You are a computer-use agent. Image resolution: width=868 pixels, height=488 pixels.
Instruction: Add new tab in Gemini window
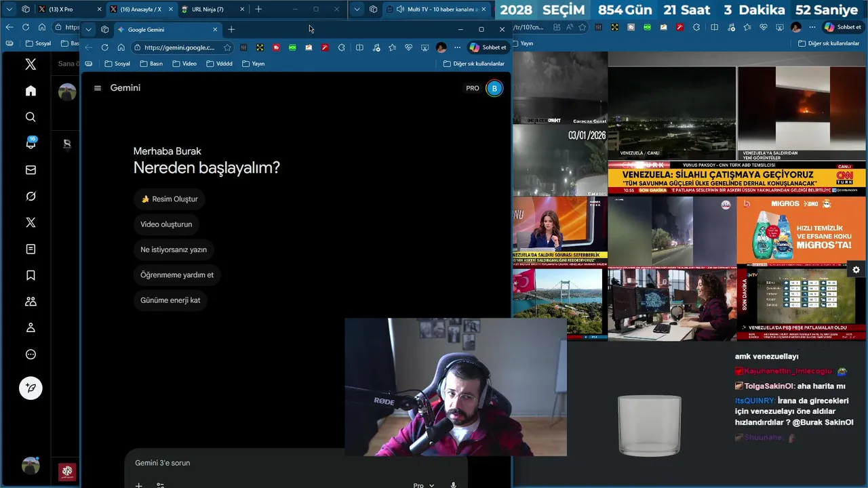[x=231, y=30]
